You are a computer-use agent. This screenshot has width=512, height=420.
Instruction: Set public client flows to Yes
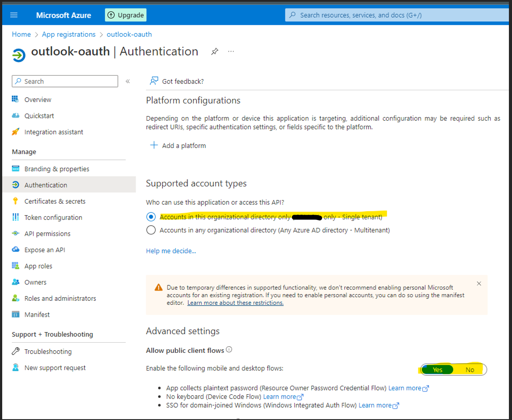pos(437,369)
